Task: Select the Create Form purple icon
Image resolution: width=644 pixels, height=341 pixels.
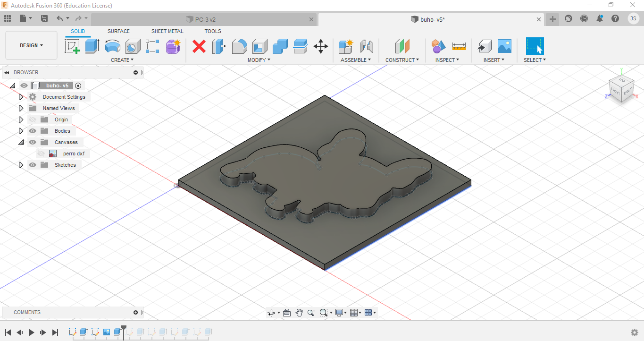Action: tap(173, 46)
